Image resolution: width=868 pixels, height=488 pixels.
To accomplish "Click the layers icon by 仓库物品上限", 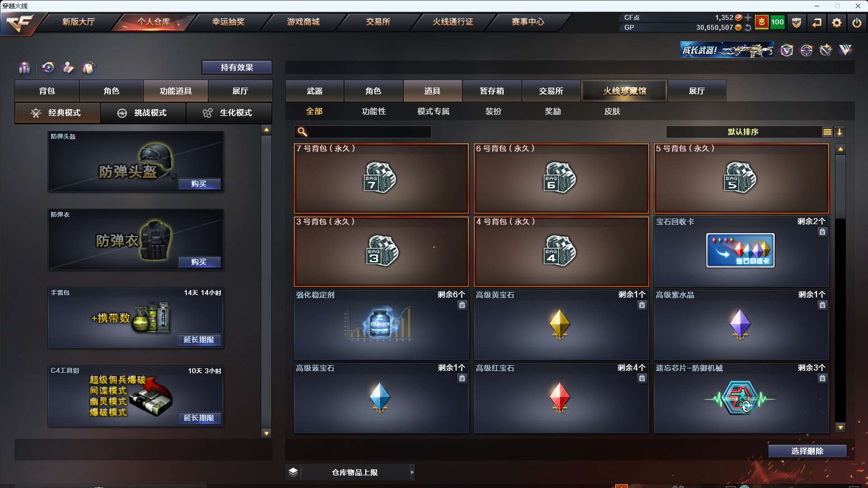I will [293, 472].
